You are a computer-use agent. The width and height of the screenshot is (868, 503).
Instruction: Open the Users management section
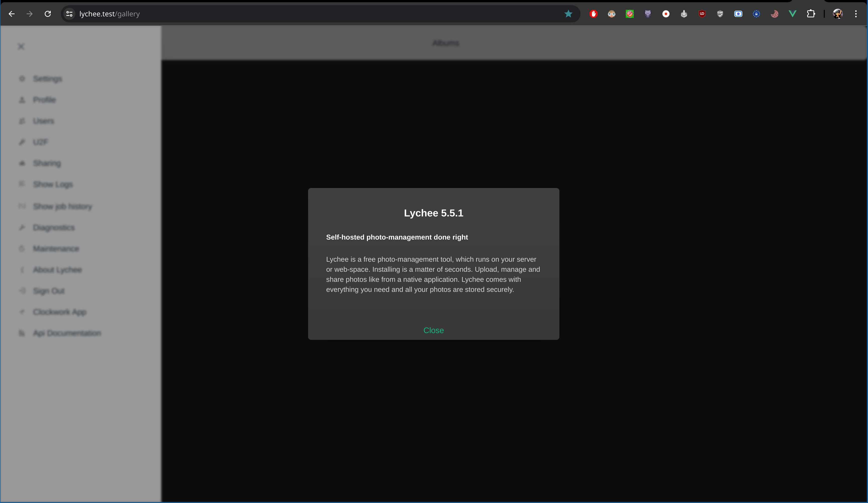point(43,121)
